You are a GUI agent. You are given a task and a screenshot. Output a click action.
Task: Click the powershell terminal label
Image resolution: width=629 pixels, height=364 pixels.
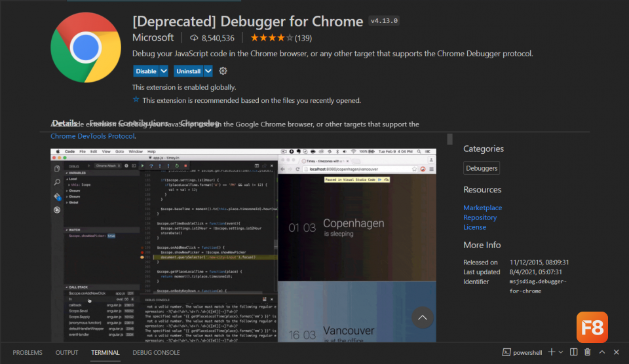tap(527, 352)
